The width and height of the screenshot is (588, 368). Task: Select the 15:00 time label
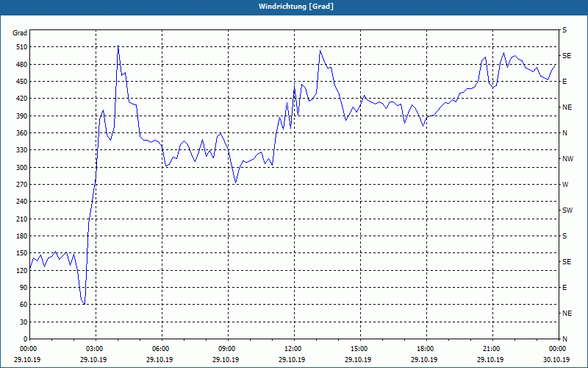click(x=360, y=349)
